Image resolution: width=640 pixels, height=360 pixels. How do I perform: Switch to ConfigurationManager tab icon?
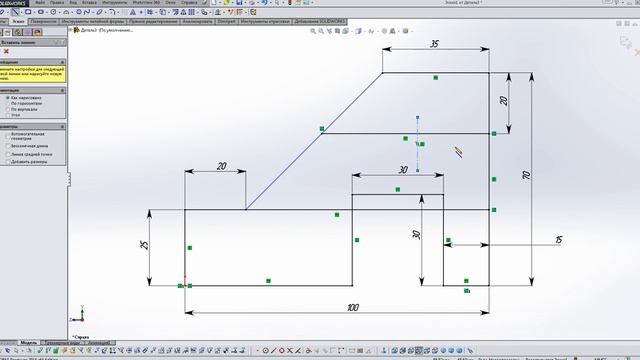[18, 32]
